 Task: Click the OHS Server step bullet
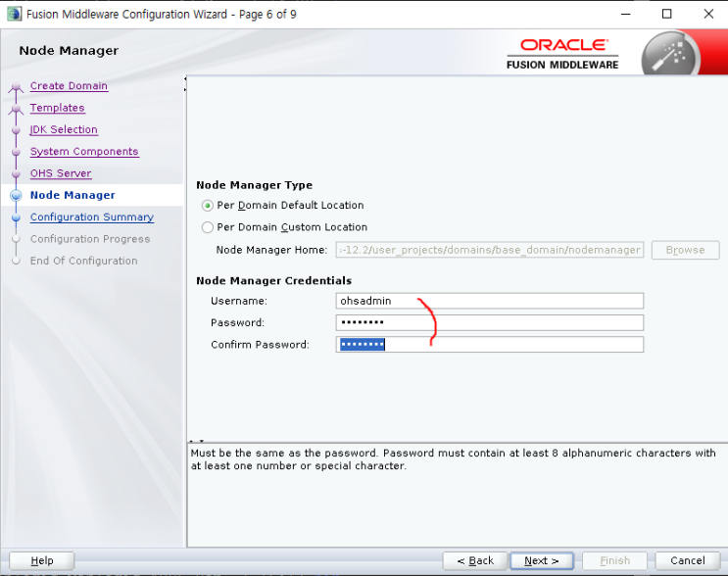coord(17,174)
